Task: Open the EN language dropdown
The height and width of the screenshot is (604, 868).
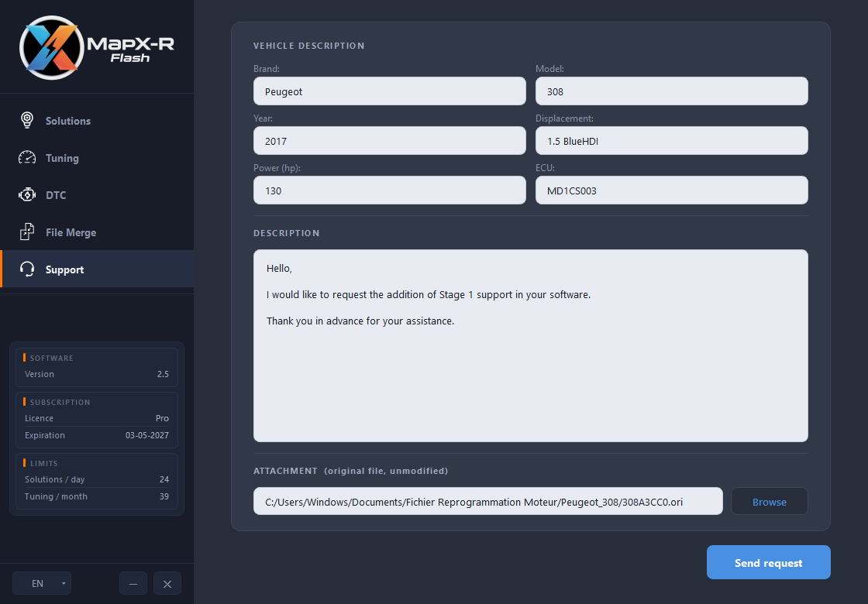Action: 42,583
